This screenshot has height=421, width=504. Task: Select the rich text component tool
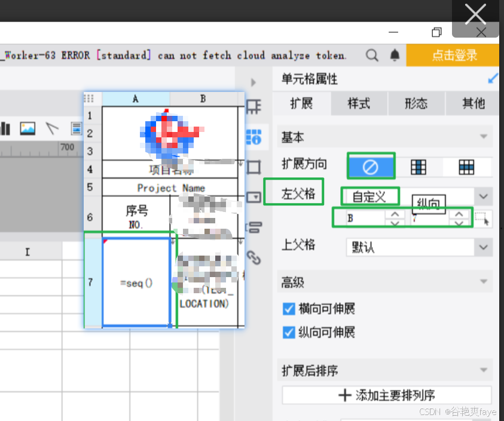coord(77,128)
